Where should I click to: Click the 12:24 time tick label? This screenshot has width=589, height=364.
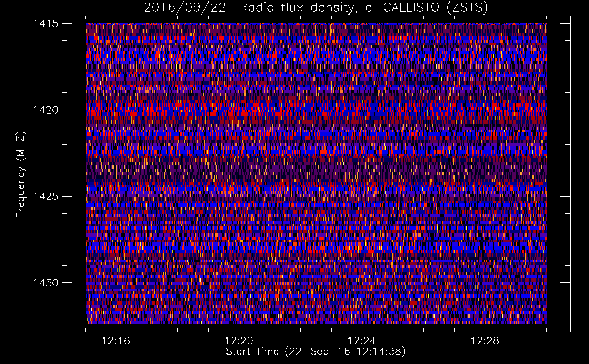pyautogui.click(x=362, y=341)
